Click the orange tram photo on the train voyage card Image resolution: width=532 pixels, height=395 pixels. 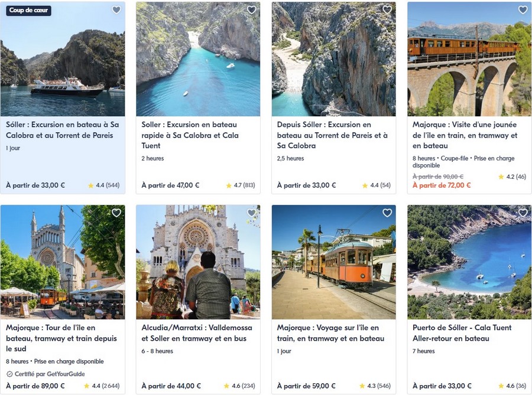(333, 263)
